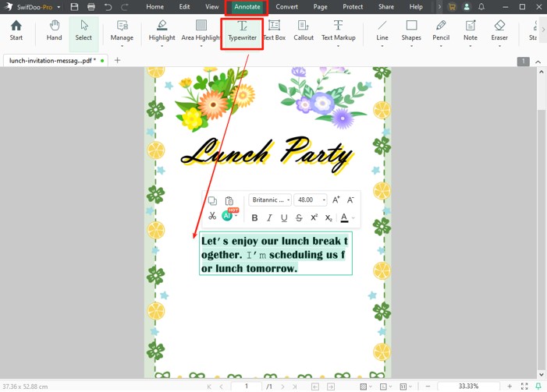Insert a Text Box annotation
547x392 pixels.
point(274,31)
